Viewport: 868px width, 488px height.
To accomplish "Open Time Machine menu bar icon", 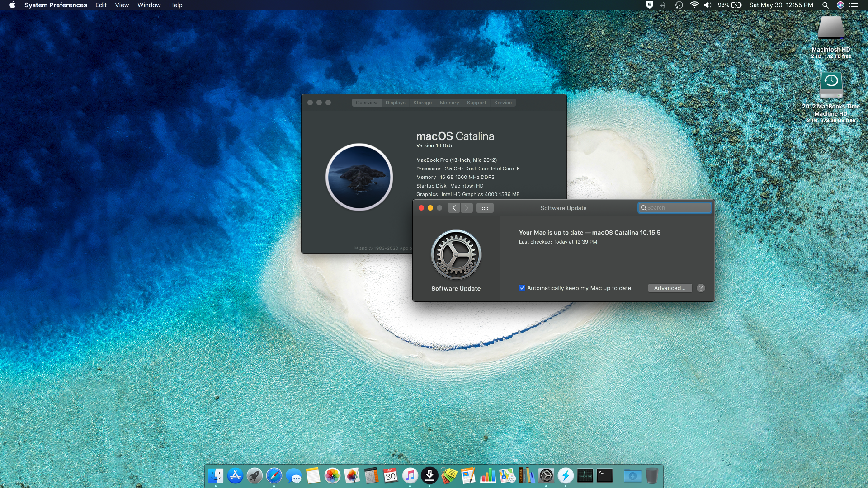I will click(679, 5).
